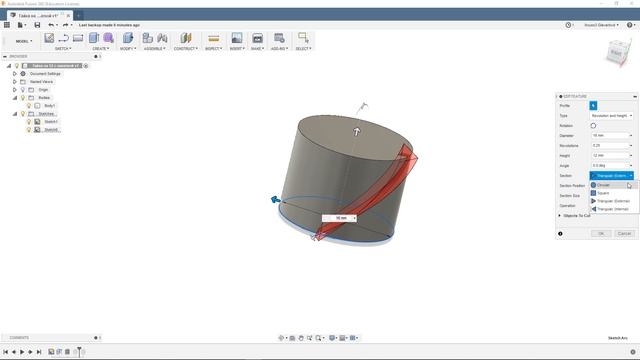Select the Offset Plane construct icon
Screen dimensions: 640x360
click(x=186, y=38)
